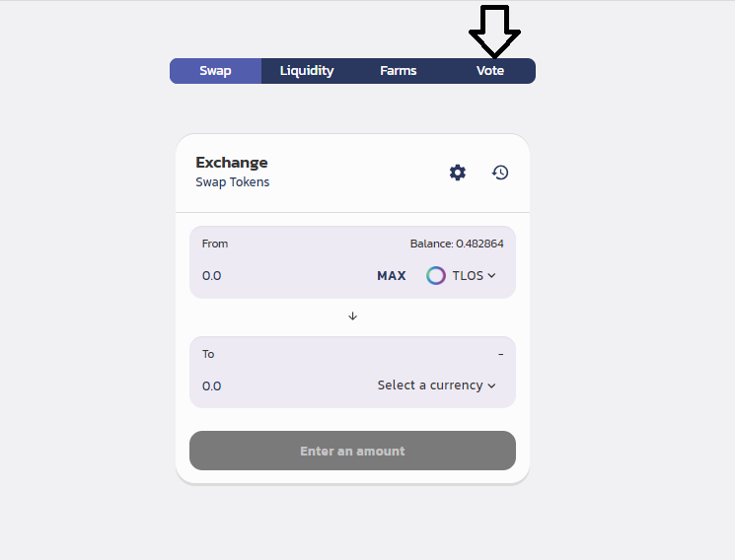Screen dimensions: 735x560
Task: Click the From label
Action: pyautogui.click(x=215, y=244)
